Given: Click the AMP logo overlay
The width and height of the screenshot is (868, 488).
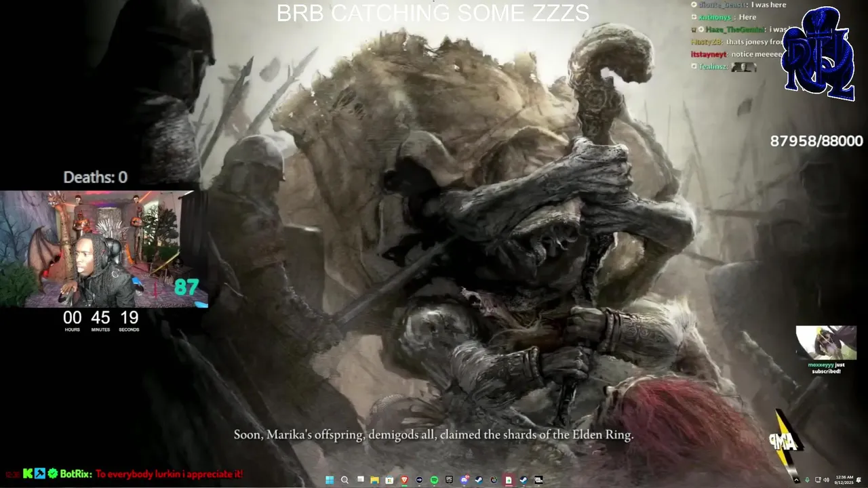Looking at the screenshot, I should 785,441.
